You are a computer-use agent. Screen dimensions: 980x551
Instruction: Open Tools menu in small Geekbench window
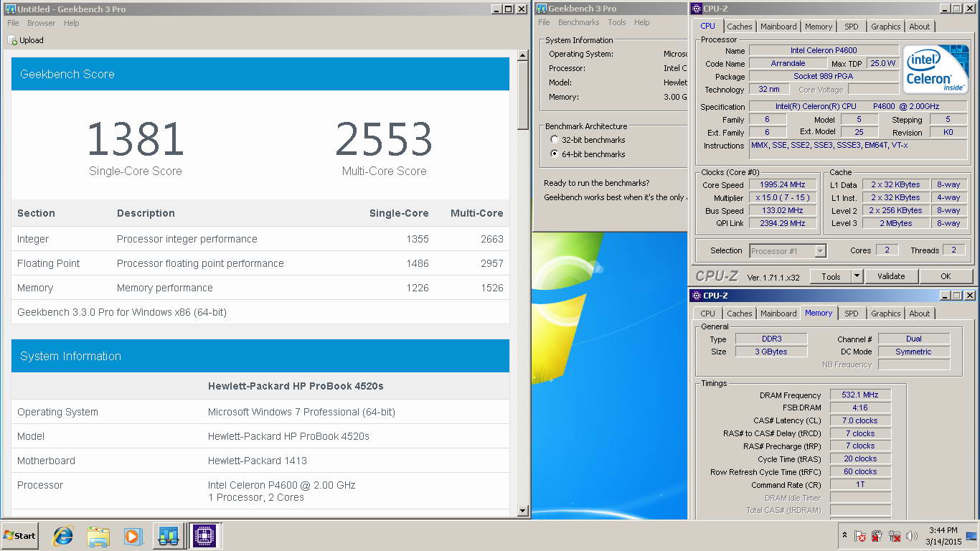(x=617, y=22)
